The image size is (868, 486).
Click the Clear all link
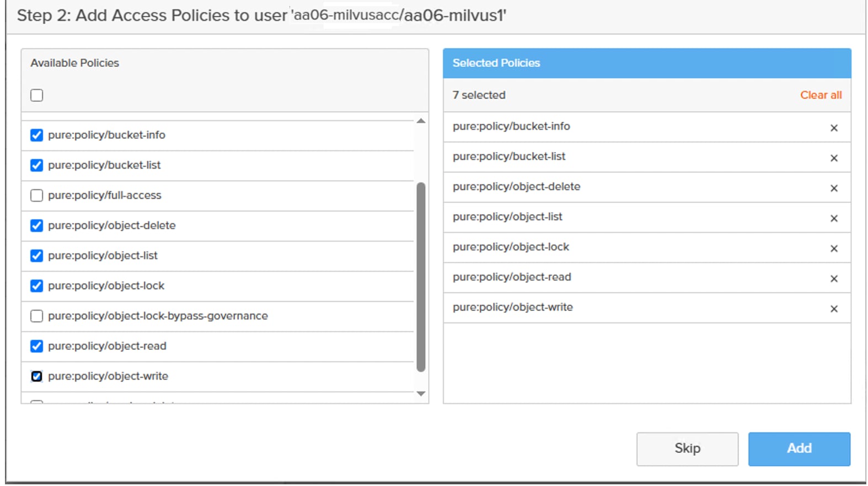[821, 95]
